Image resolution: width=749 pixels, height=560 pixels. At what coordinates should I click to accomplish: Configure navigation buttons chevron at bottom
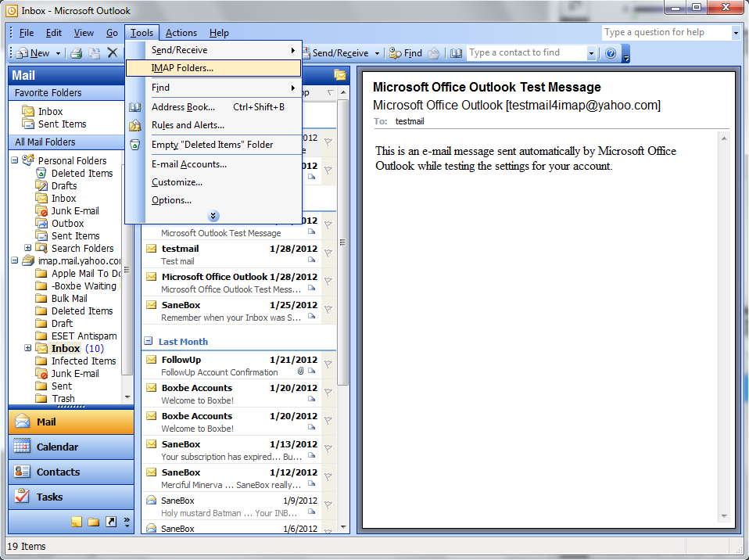click(x=127, y=522)
